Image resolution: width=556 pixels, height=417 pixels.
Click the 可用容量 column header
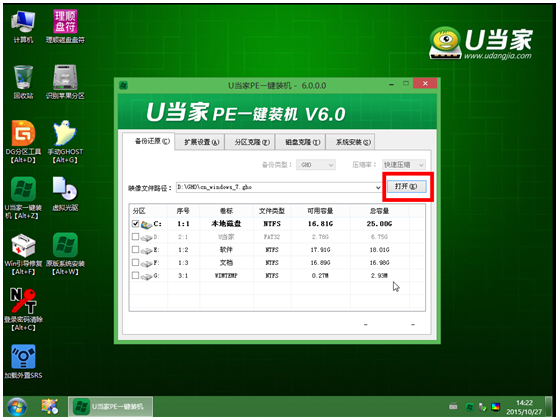coord(320,211)
